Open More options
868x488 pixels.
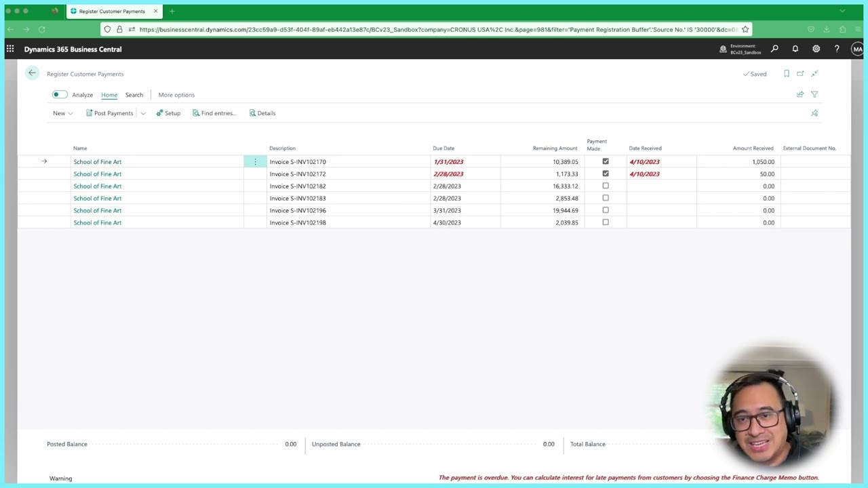tap(176, 95)
